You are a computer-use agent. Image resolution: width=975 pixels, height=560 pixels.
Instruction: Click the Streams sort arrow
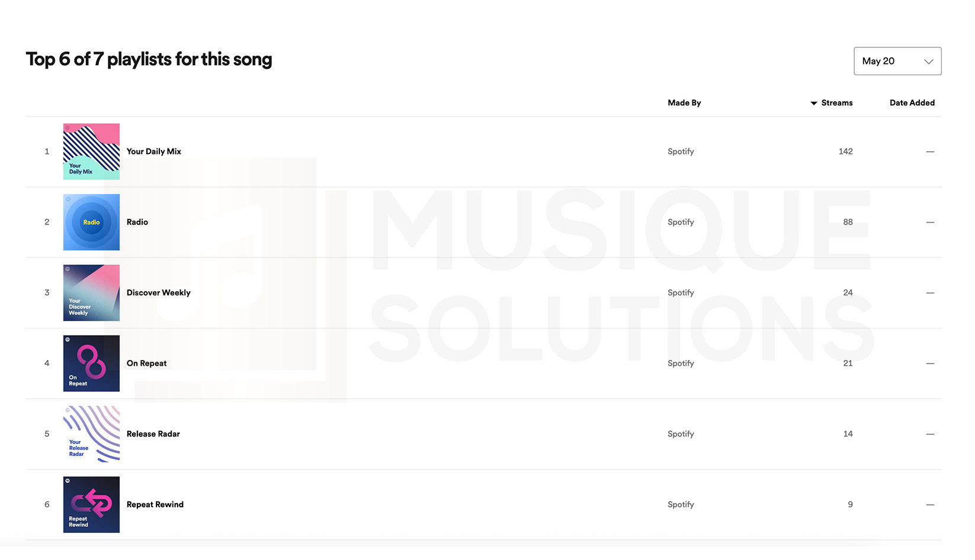tap(813, 102)
